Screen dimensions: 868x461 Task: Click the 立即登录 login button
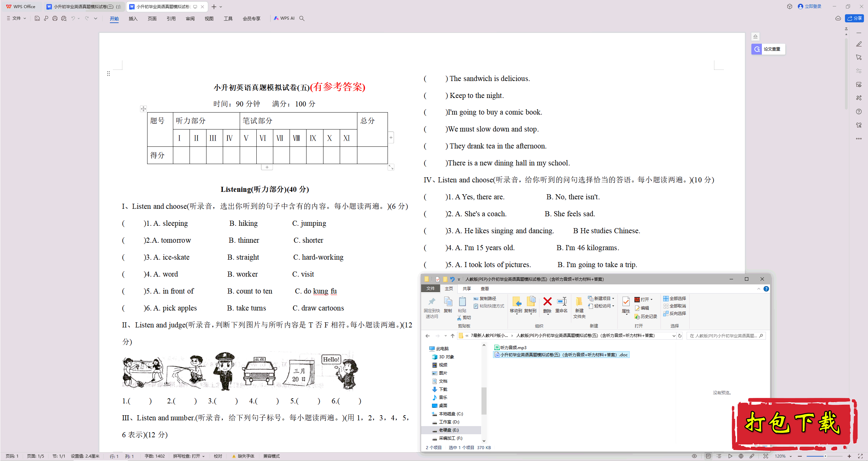click(x=810, y=6)
